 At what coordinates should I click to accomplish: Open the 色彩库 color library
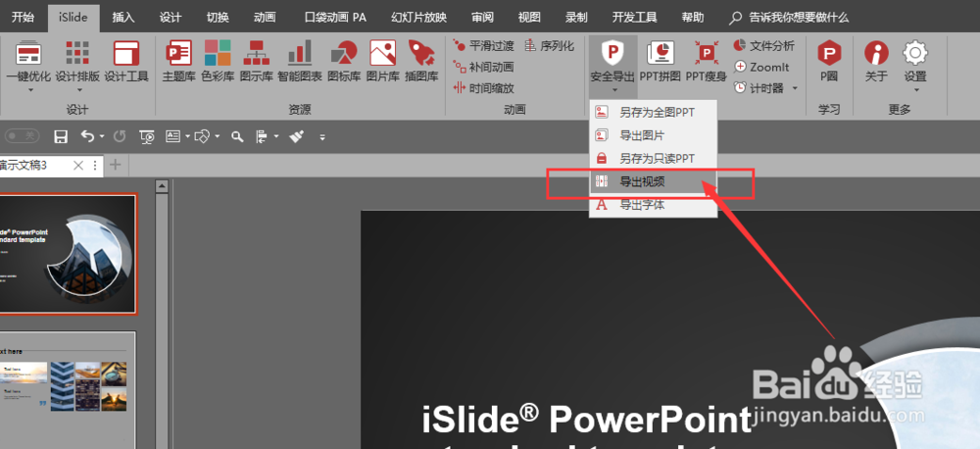(x=218, y=62)
